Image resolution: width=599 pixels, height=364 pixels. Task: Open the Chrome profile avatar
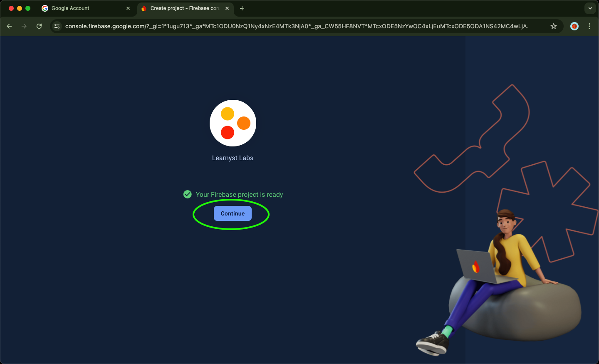point(574,26)
